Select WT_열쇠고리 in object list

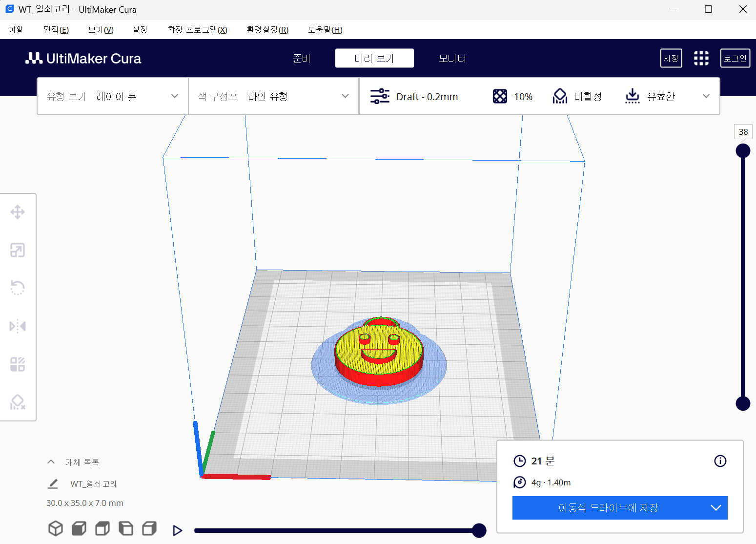tap(94, 483)
